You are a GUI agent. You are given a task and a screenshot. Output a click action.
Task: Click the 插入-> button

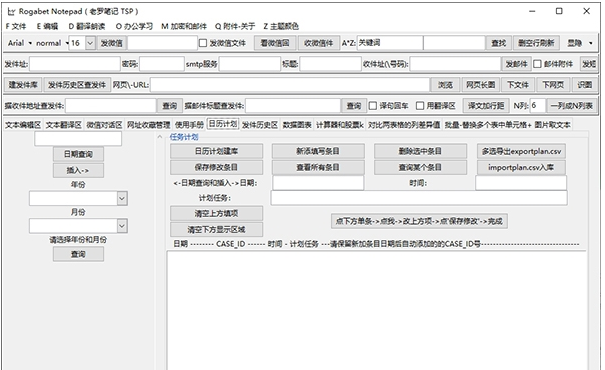(78, 170)
